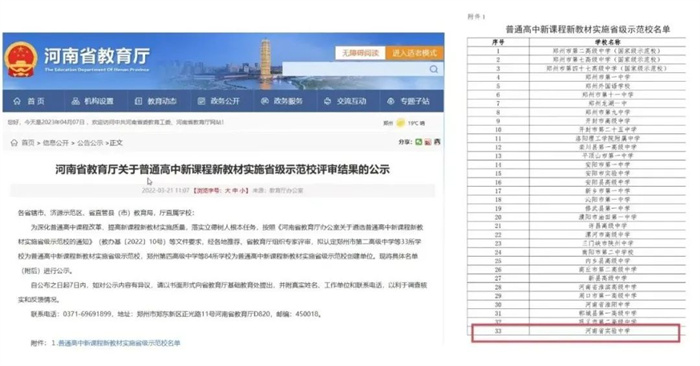Click the 浏览字号 大 中 小 font-size control

coord(220,191)
